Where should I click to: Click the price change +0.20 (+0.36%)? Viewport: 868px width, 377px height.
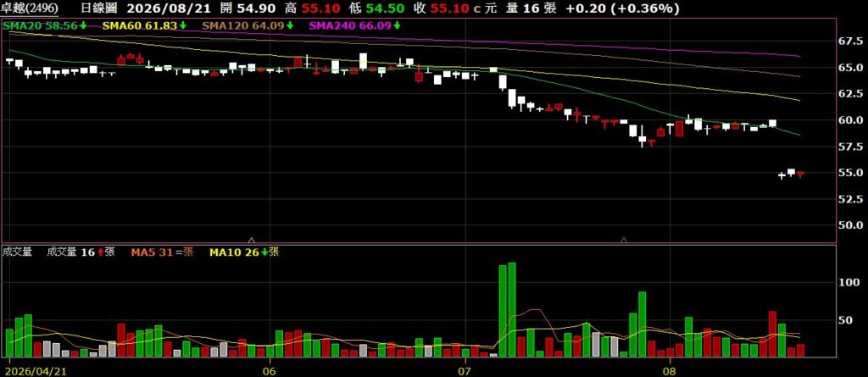[x=622, y=8]
